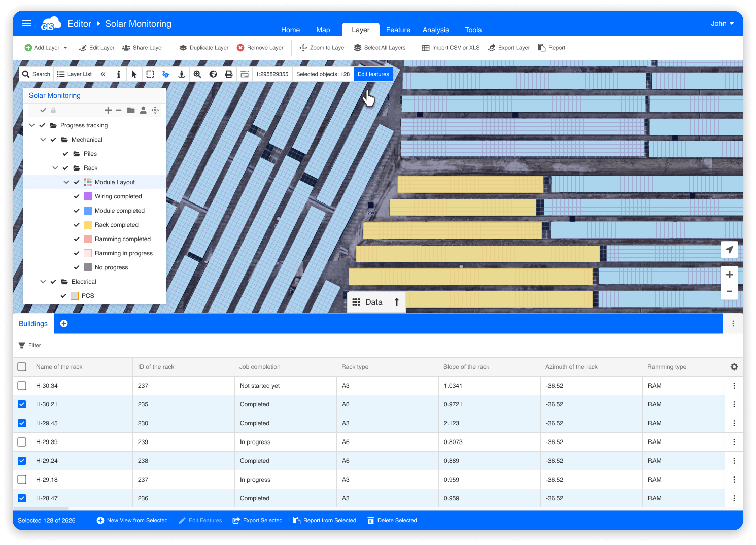
Task: Open the Add Layer dropdown arrow
Action: pyautogui.click(x=65, y=48)
